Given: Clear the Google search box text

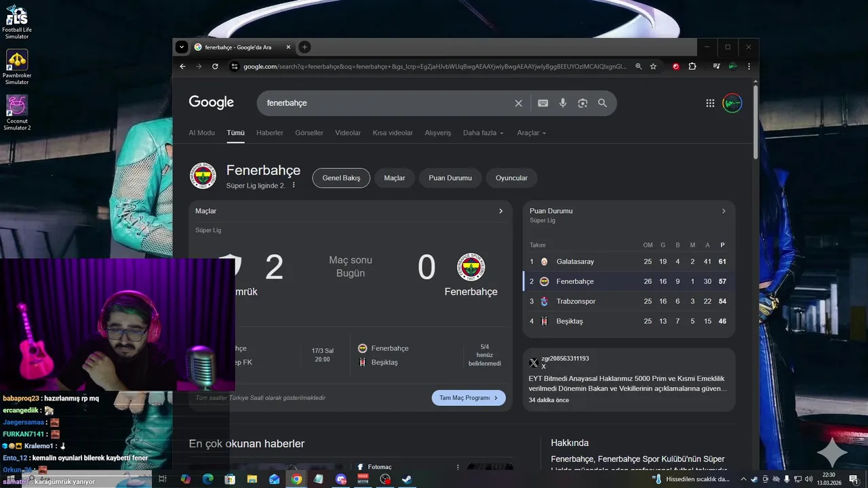Looking at the screenshot, I should tap(519, 103).
